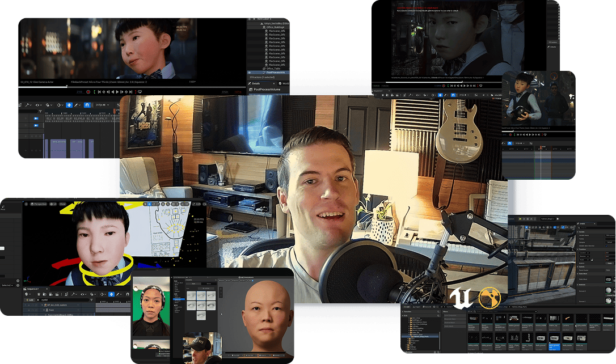
Task: Collapse the BP_kei_child_custom track
Action: [42, 305]
